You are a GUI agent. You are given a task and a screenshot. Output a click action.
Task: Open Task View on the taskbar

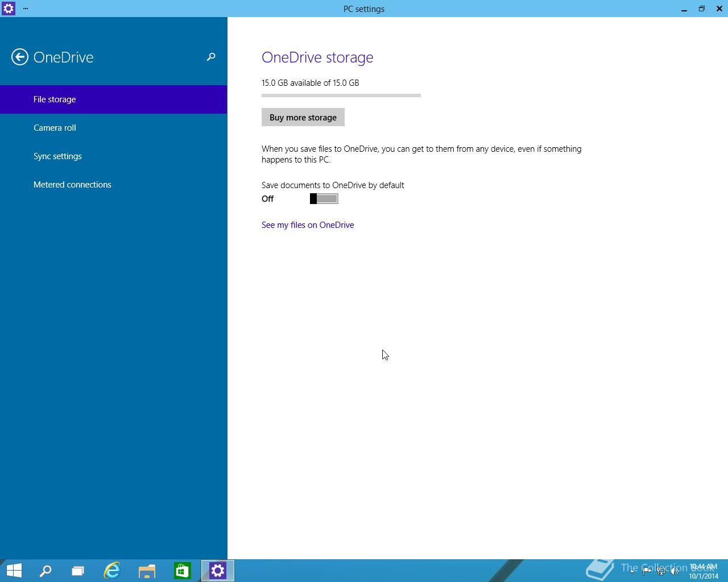pos(78,571)
